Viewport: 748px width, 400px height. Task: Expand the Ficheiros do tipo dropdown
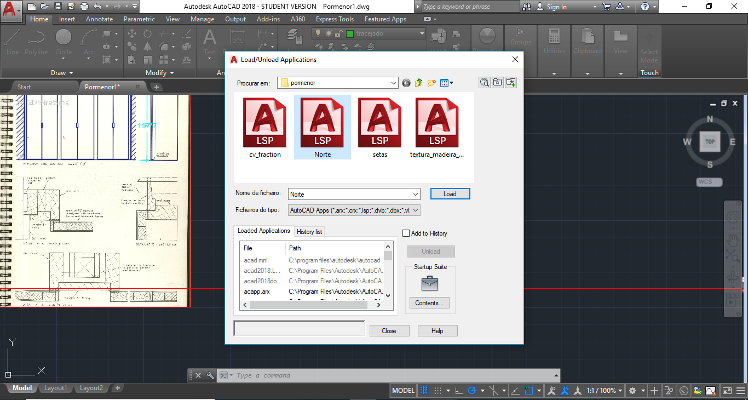pyautogui.click(x=415, y=210)
